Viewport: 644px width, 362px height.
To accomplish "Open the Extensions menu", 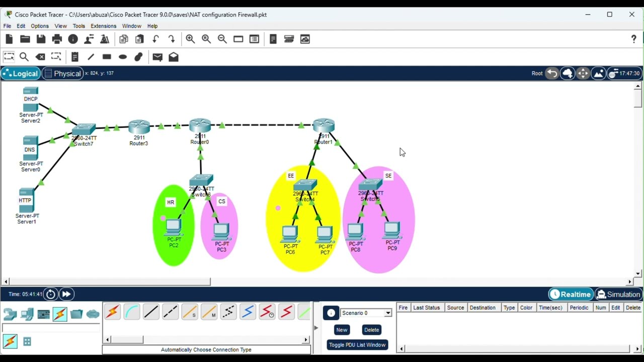I will click(104, 26).
